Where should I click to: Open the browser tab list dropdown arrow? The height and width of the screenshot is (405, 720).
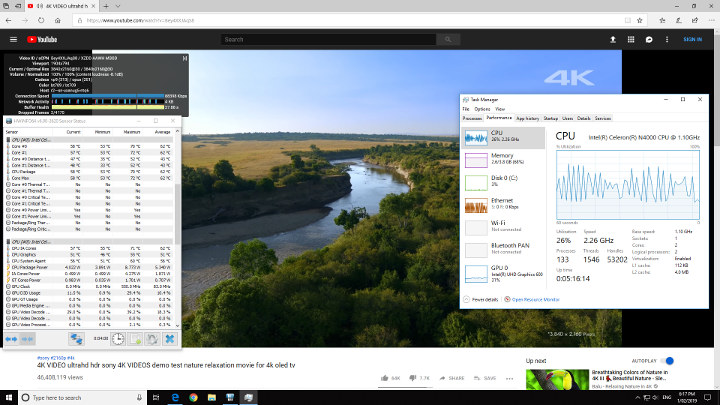coord(118,6)
